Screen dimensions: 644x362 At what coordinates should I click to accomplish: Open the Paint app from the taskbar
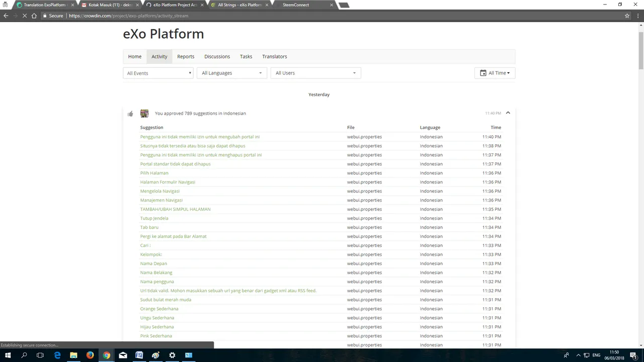pyautogui.click(x=155, y=355)
